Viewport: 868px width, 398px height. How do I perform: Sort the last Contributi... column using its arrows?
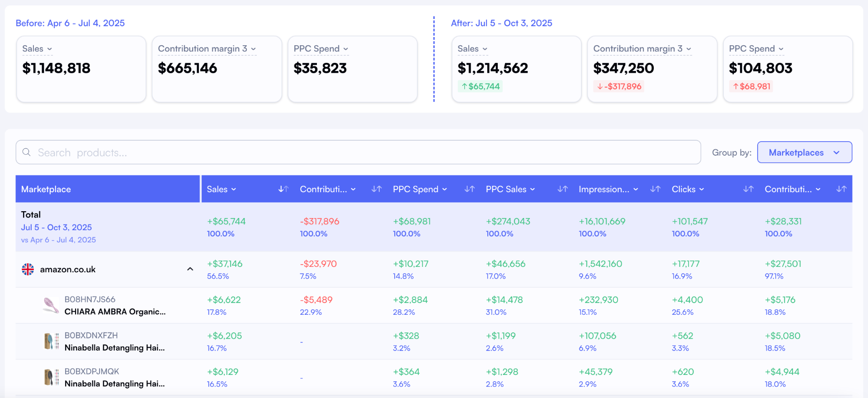[841, 189]
